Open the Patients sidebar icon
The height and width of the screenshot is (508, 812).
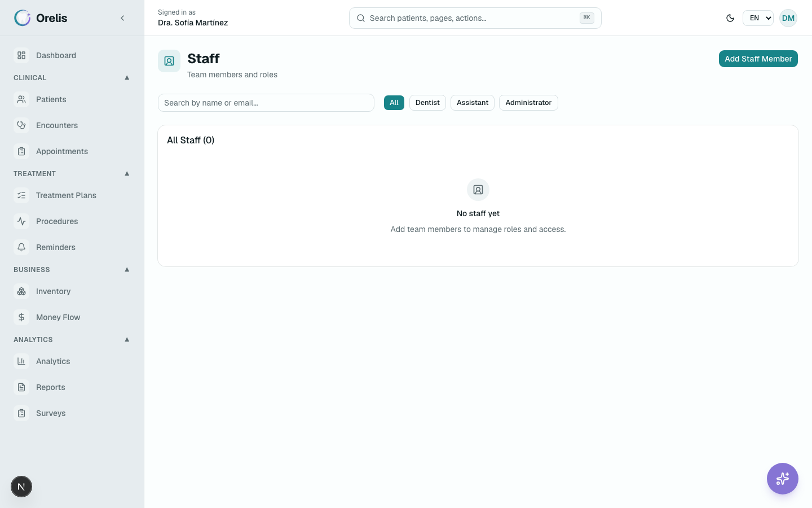(21, 99)
